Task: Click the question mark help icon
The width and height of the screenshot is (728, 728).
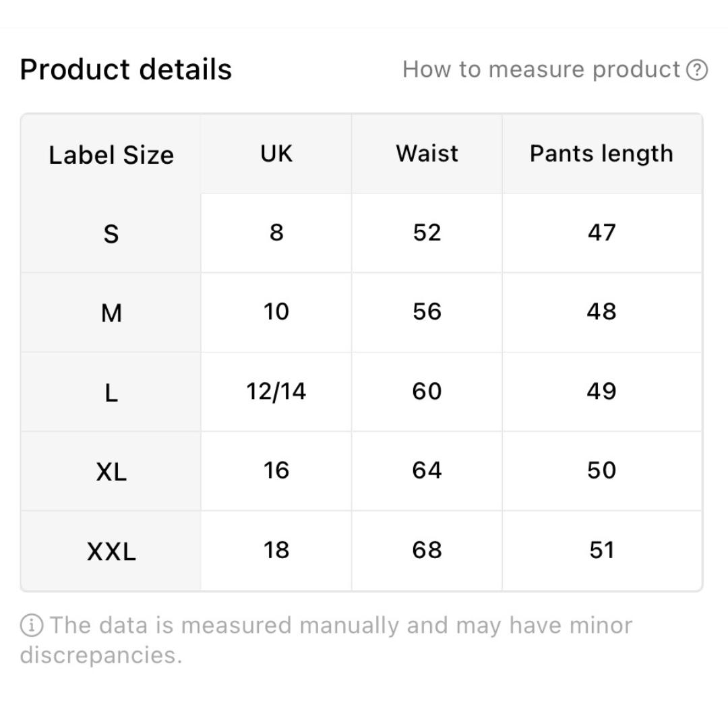Action: click(x=697, y=69)
